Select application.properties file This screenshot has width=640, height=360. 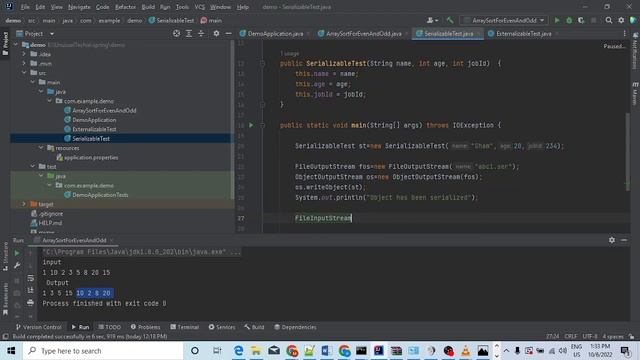tap(91, 157)
